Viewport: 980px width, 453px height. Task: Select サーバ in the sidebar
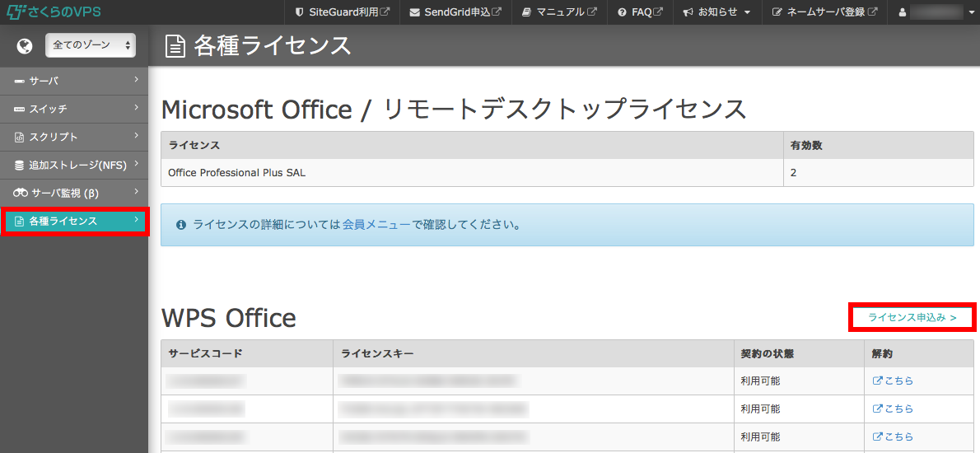click(x=74, y=81)
